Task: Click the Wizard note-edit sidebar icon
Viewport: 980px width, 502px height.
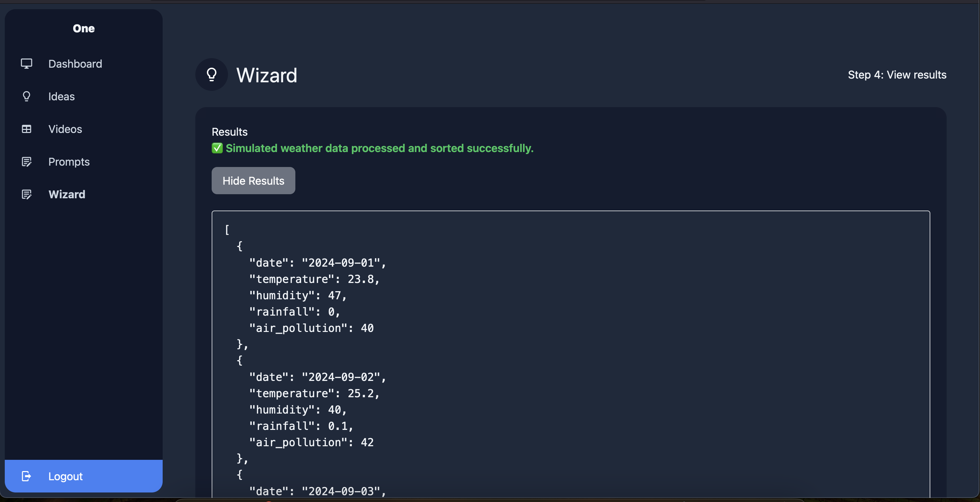Action: [26, 194]
